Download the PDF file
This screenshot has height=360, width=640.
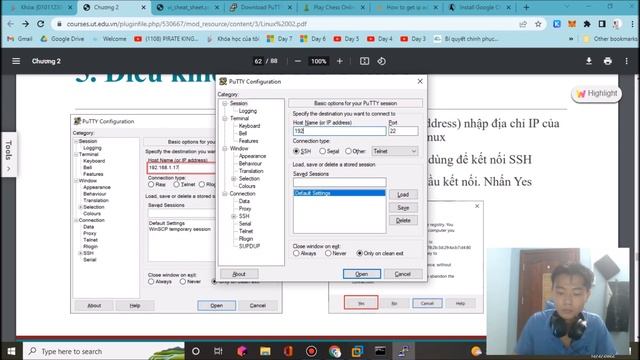click(x=589, y=61)
